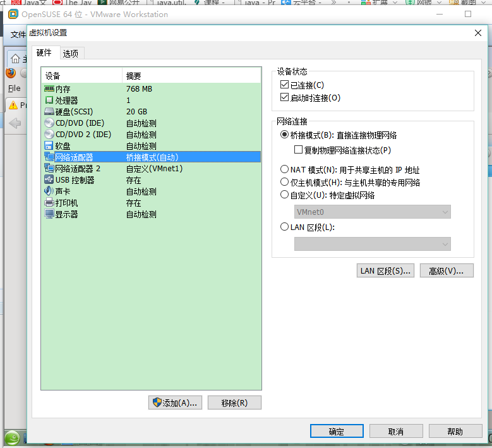Click the green openSUSE start icon
Image resolution: width=492 pixels, height=448 pixels.
click(12, 439)
